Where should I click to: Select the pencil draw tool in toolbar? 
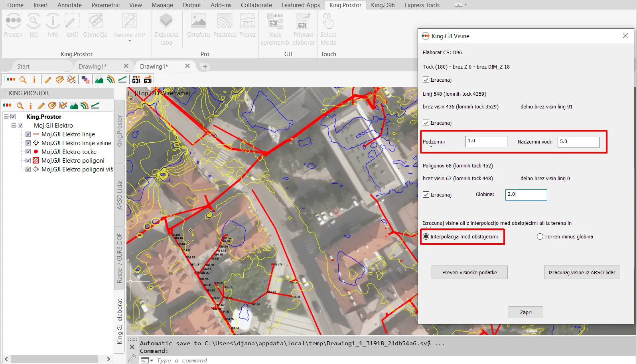[48, 80]
